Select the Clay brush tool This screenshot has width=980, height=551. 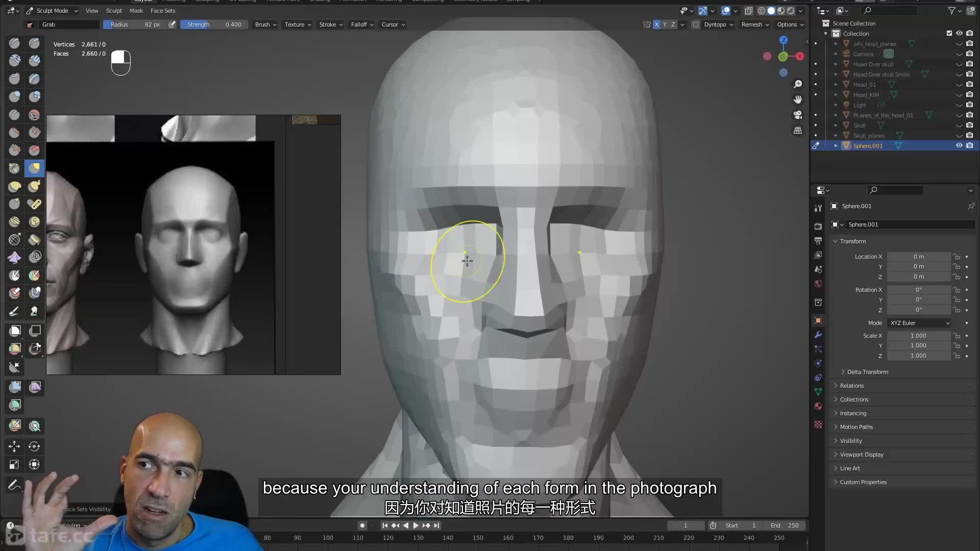click(x=14, y=61)
